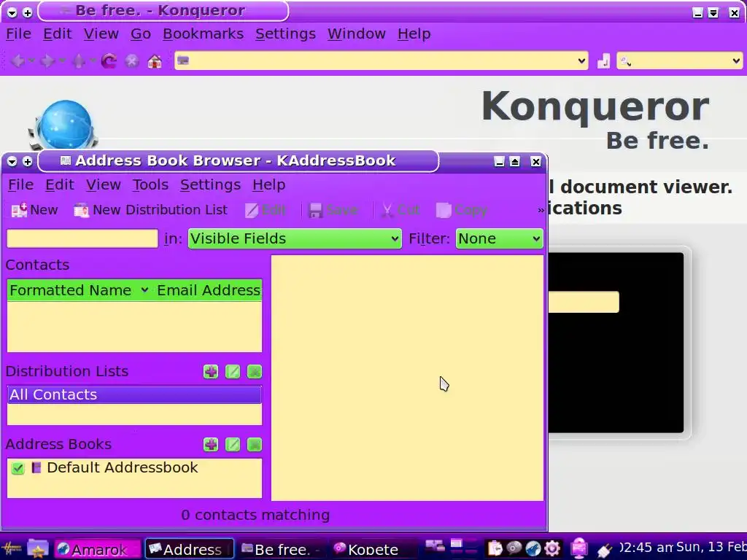Go to Home in Konqueror's toolbar
Screen dimensions: 747x560
(x=155, y=61)
